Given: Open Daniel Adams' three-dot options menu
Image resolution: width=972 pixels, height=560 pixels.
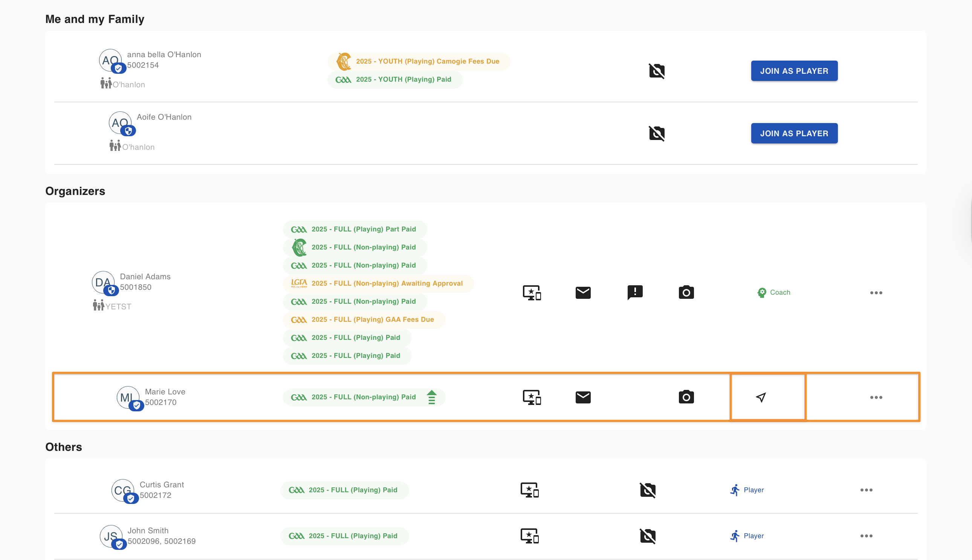Looking at the screenshot, I should [876, 293].
